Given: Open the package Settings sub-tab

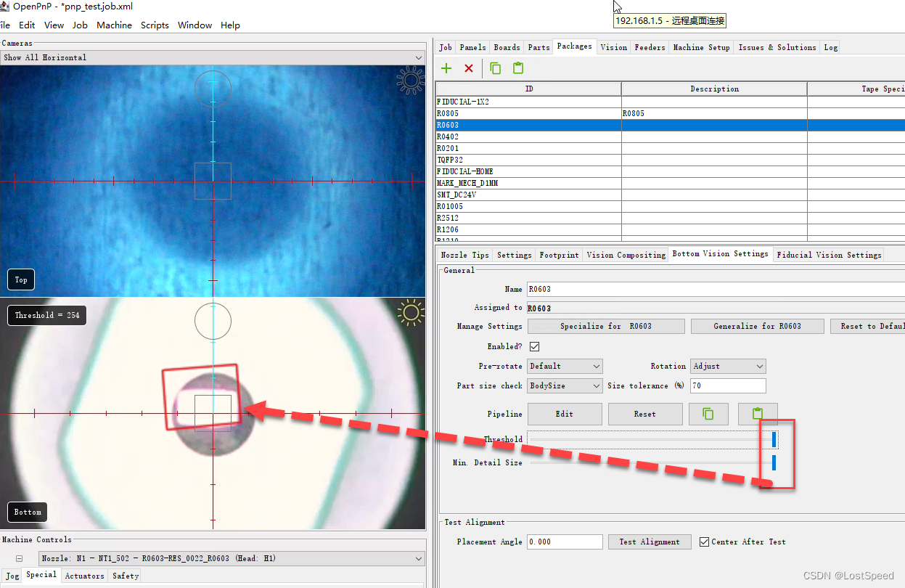Looking at the screenshot, I should pos(515,255).
